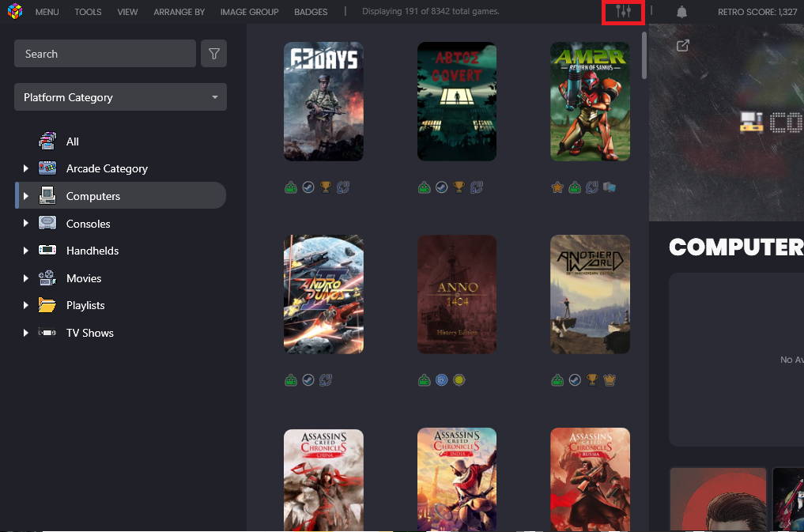Click the RETRO SCORE: 1,327 text
This screenshot has height=532, width=804.
(757, 12)
